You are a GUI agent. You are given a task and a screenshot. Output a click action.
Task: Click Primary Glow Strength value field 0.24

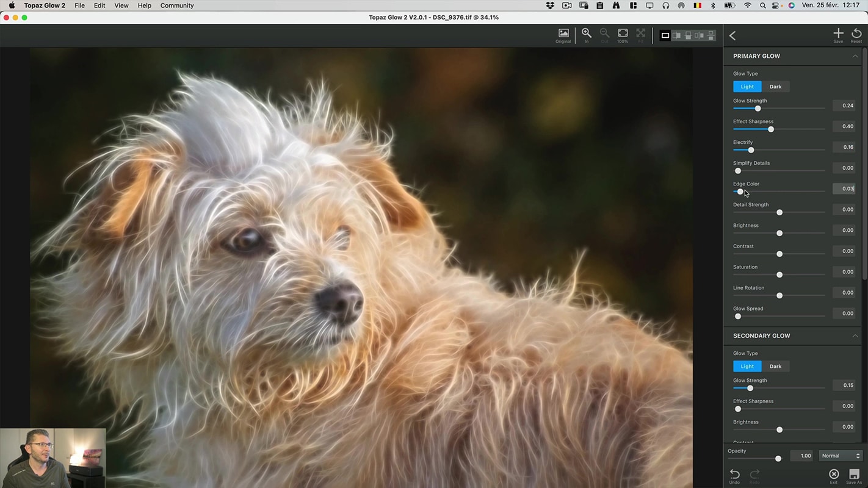[x=844, y=106]
